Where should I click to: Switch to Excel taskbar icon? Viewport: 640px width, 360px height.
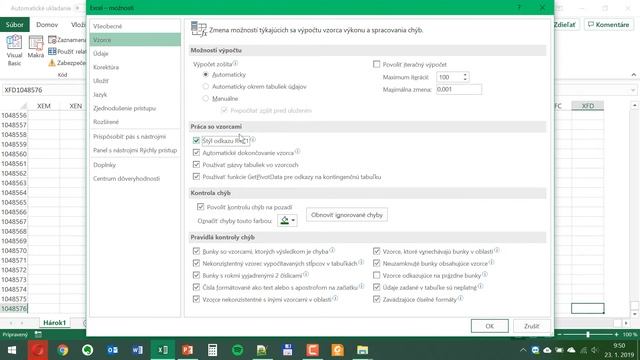coord(162,350)
